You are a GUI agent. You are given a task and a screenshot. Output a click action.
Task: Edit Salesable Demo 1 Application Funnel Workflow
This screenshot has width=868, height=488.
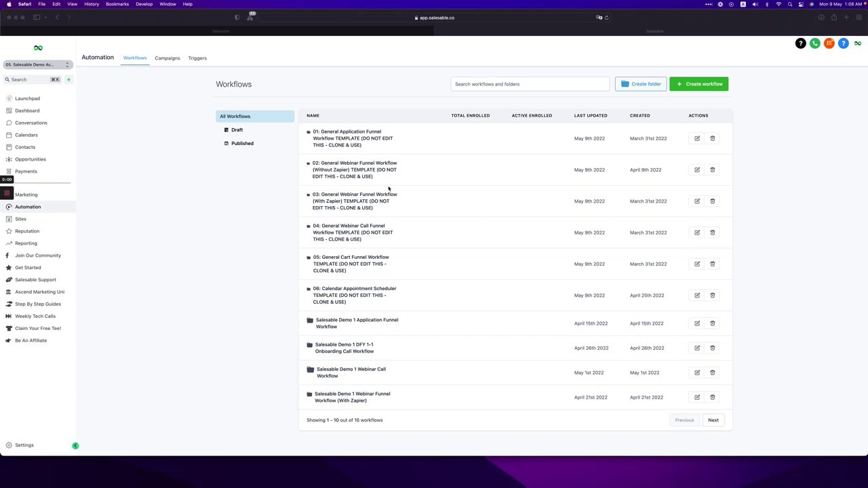(697, 323)
